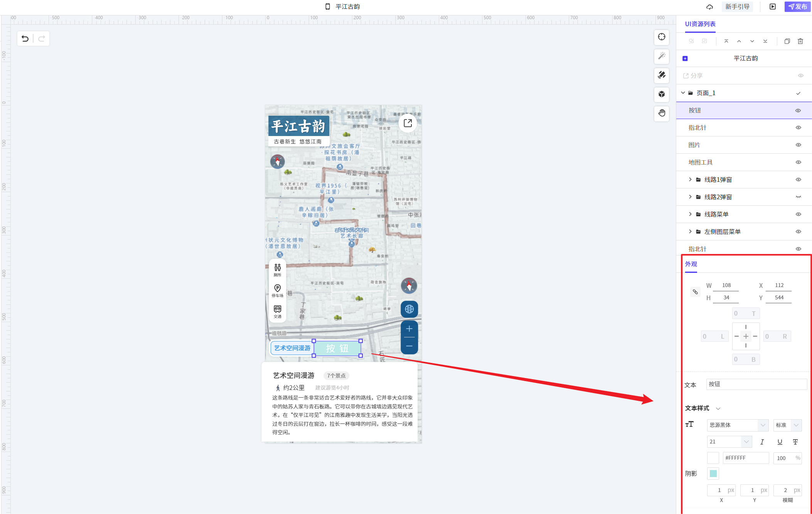812x514 pixels.
Task: Click the cyan shadow color swatch
Action: [713, 474]
